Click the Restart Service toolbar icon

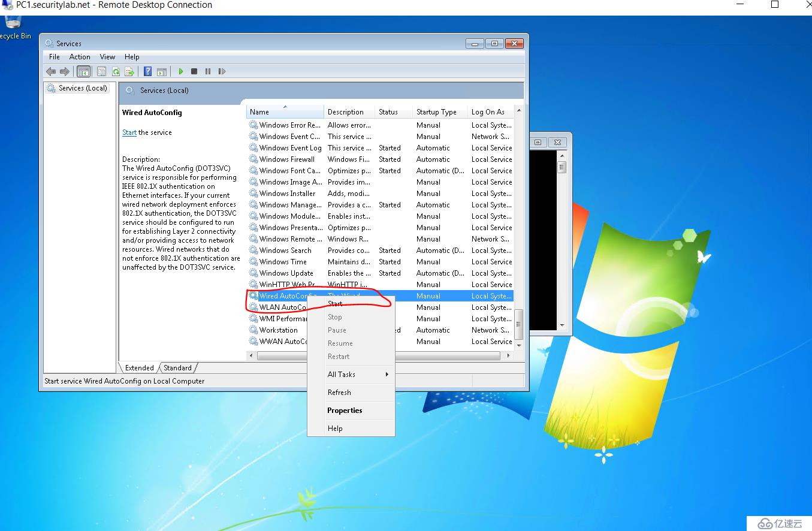click(222, 71)
